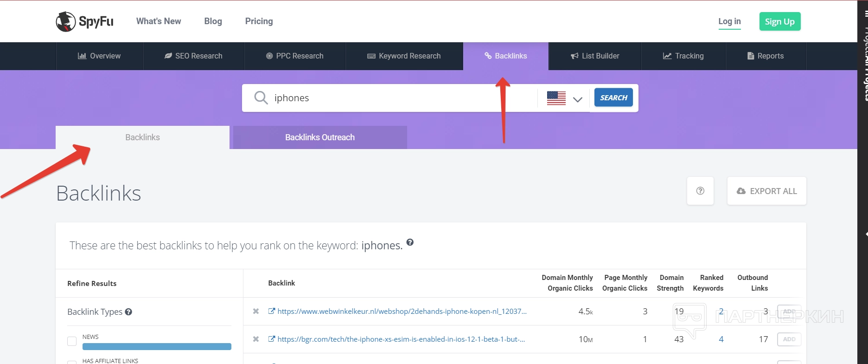Click the NEWS blue filter bar
Screen dimensions: 868x364
[157, 346]
